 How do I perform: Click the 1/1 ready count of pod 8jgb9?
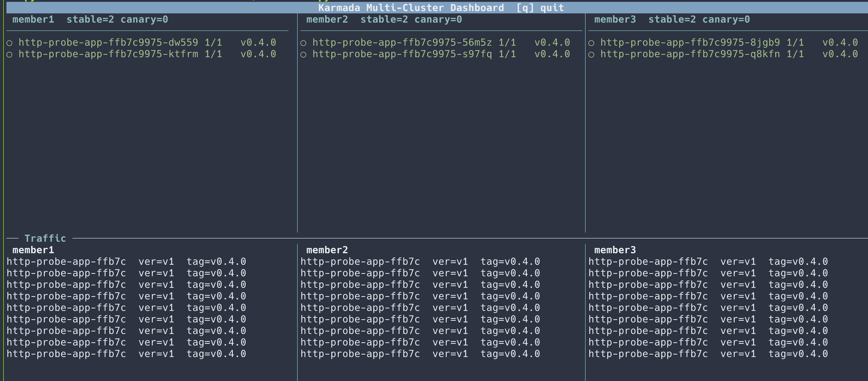[x=795, y=42]
